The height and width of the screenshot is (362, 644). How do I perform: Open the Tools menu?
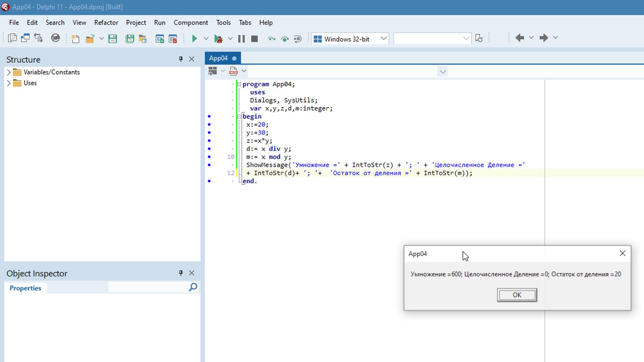click(223, 22)
